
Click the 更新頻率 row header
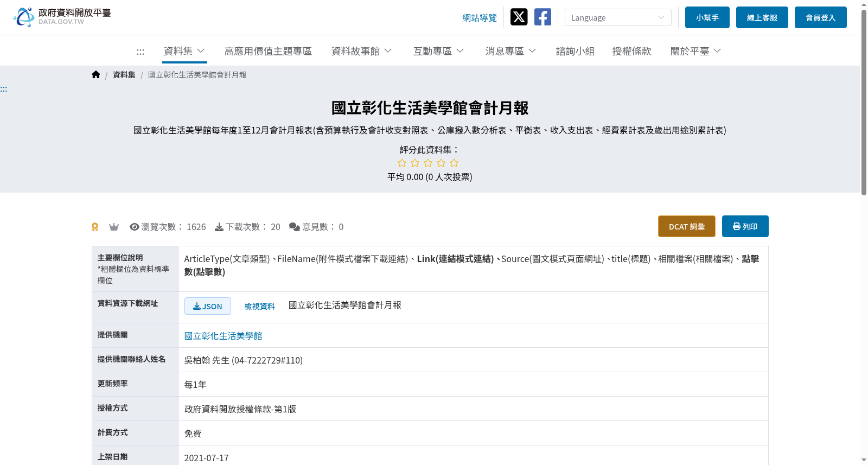(112, 384)
